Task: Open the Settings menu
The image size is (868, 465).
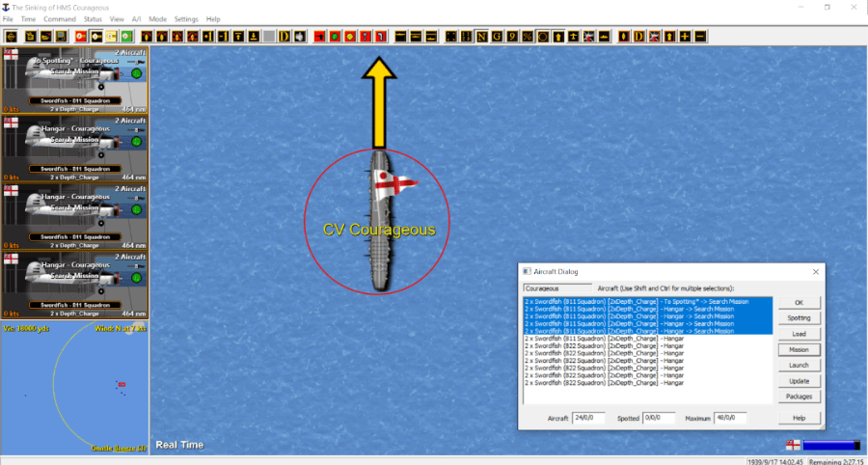Action: pyautogui.click(x=186, y=19)
